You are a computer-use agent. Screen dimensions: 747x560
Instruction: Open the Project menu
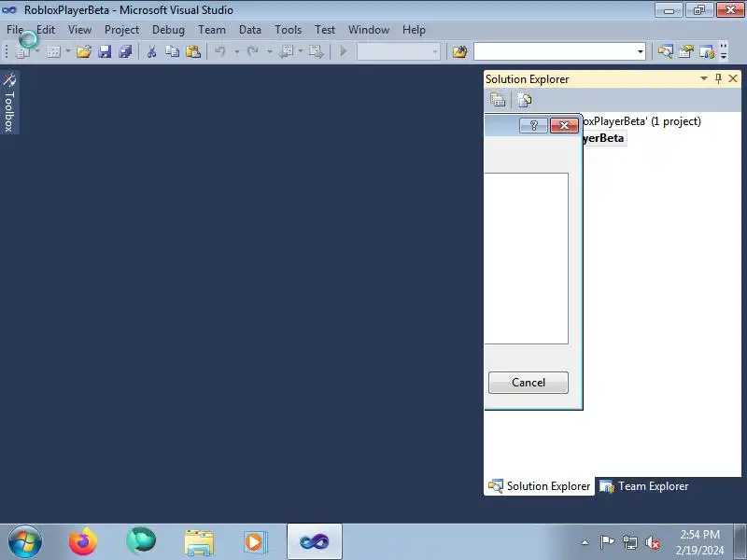click(122, 30)
